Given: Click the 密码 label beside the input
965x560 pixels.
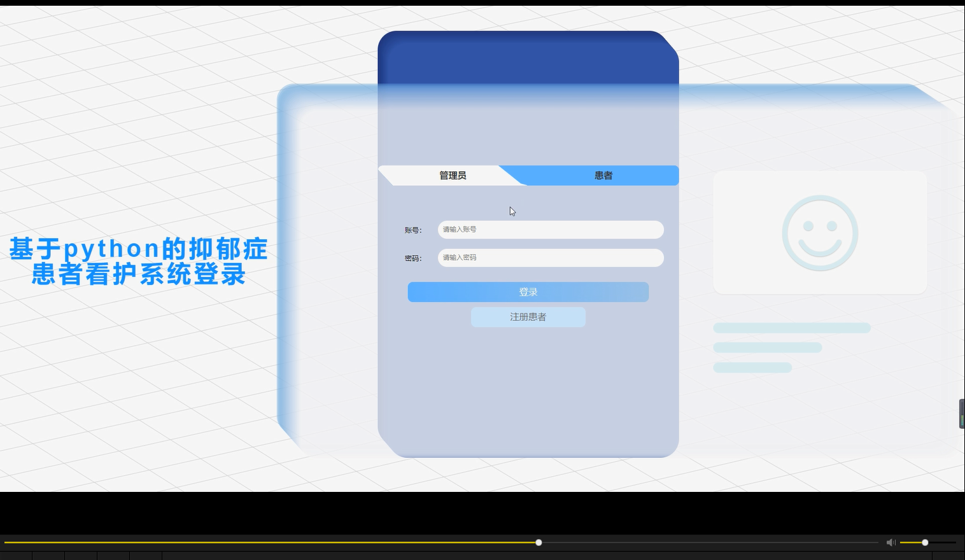Looking at the screenshot, I should pos(412,258).
